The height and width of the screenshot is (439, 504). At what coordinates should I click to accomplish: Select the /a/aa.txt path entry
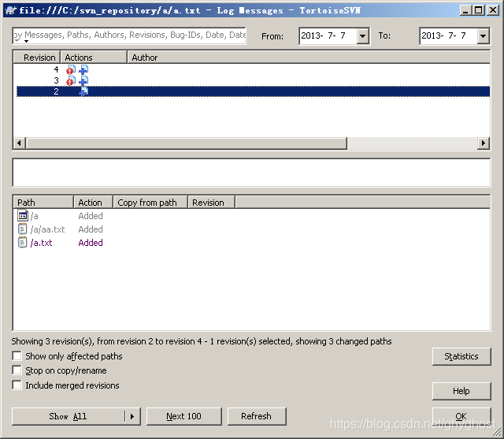[47, 229]
